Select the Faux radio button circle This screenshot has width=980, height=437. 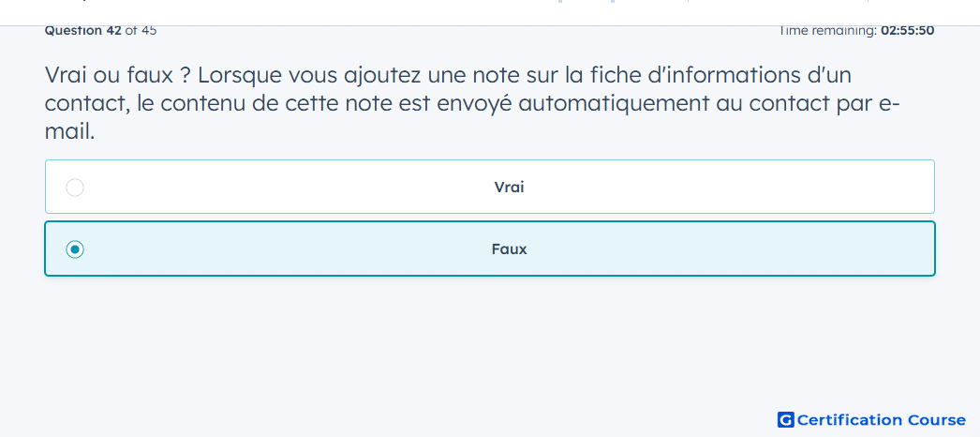[75, 249]
